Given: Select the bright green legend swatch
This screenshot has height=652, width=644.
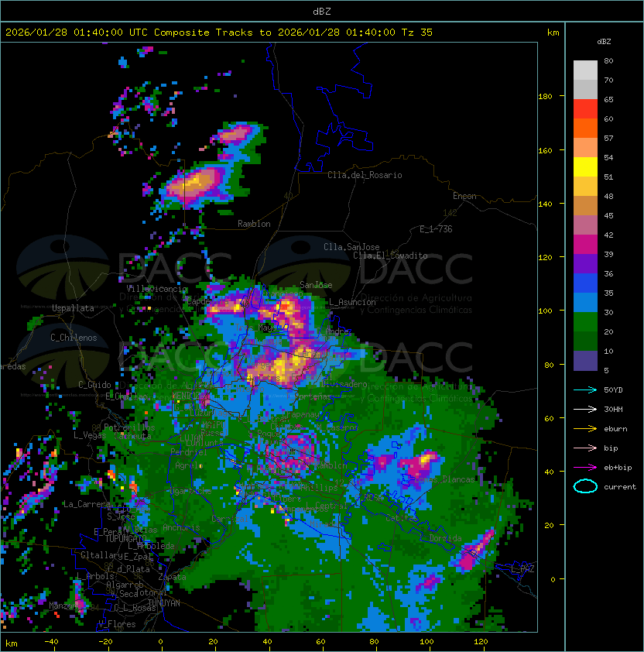Looking at the screenshot, I should coord(585,322).
